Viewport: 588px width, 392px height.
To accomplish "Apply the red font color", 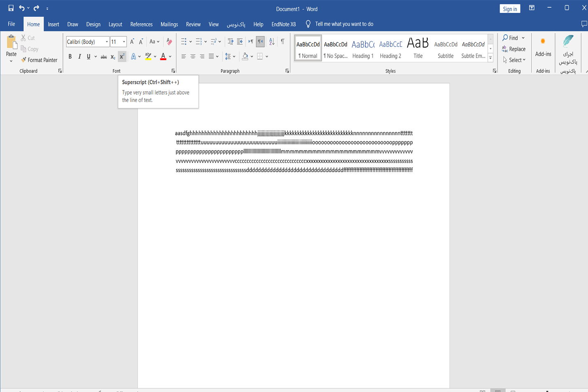I will click(x=163, y=56).
